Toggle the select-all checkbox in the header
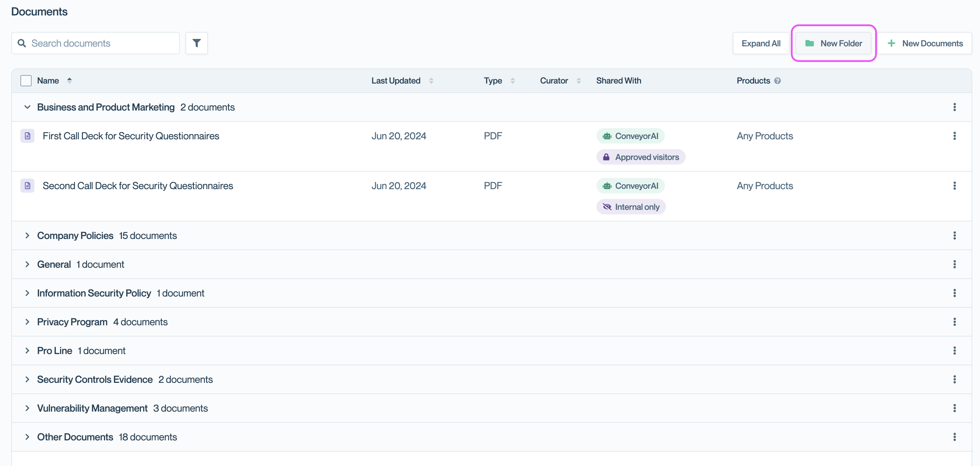 [x=26, y=81]
